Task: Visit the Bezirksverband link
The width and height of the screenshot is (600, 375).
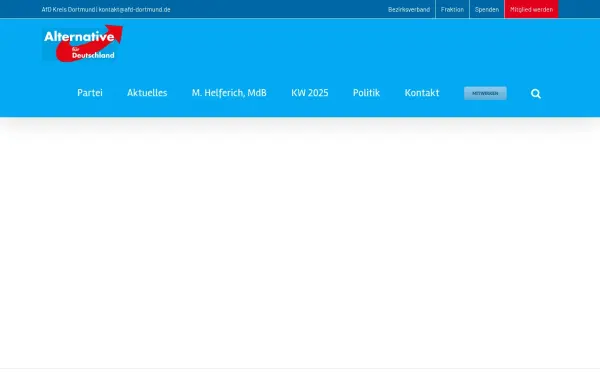Action: [x=409, y=10]
